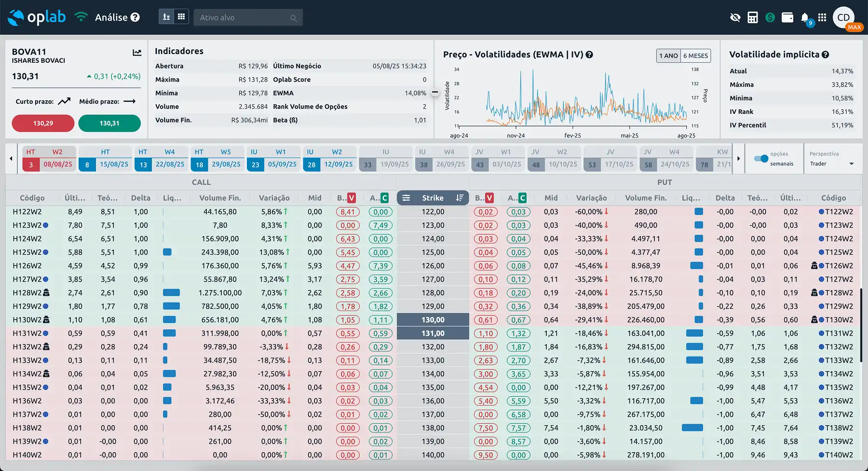Image resolution: width=868 pixels, height=471 pixels.
Task: Select the 19/09/25 expiration tab
Action: 386,159
